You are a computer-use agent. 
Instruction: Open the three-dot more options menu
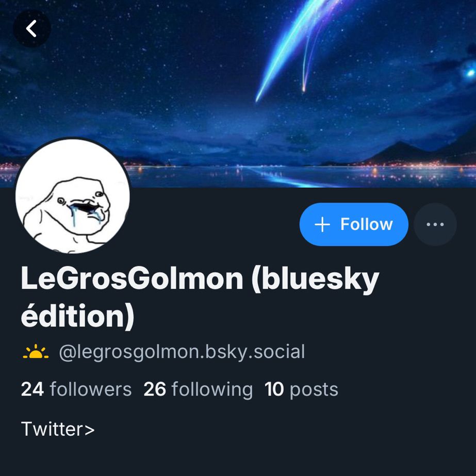pyautogui.click(x=435, y=224)
